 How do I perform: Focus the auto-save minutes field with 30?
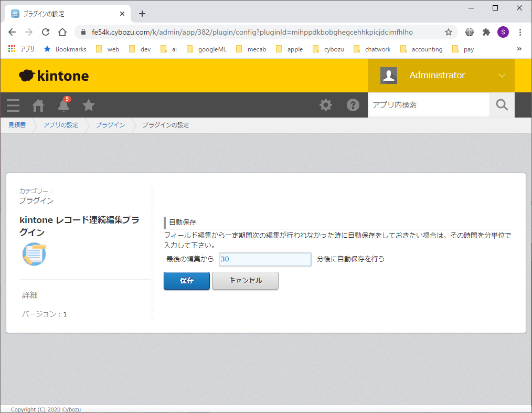[x=265, y=259]
